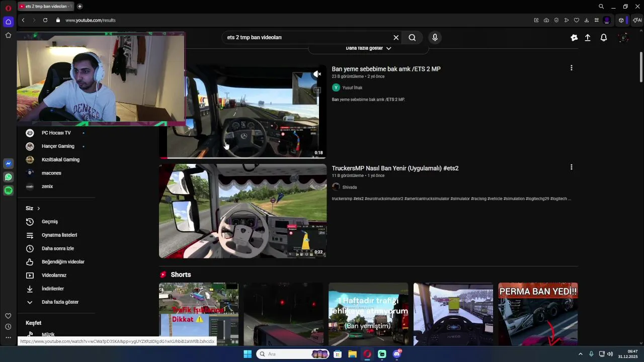Open the Windows Start menu
The width and height of the screenshot is (644, 362).
tap(248, 354)
